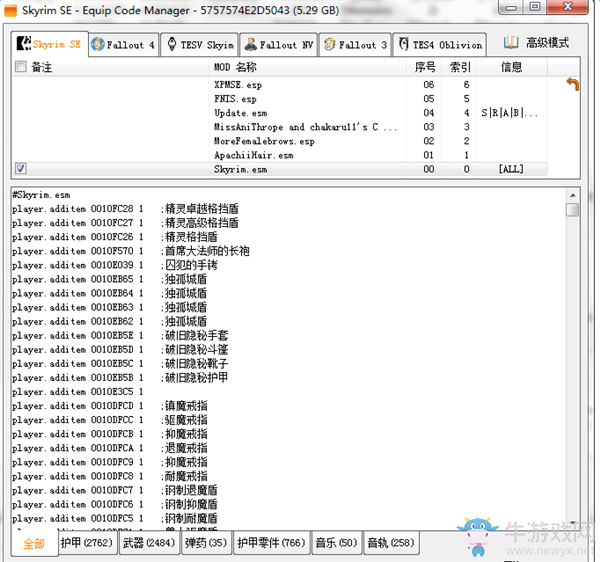Click the #Skyrim.esm header line
The width and height of the screenshot is (600, 562).
(41, 195)
